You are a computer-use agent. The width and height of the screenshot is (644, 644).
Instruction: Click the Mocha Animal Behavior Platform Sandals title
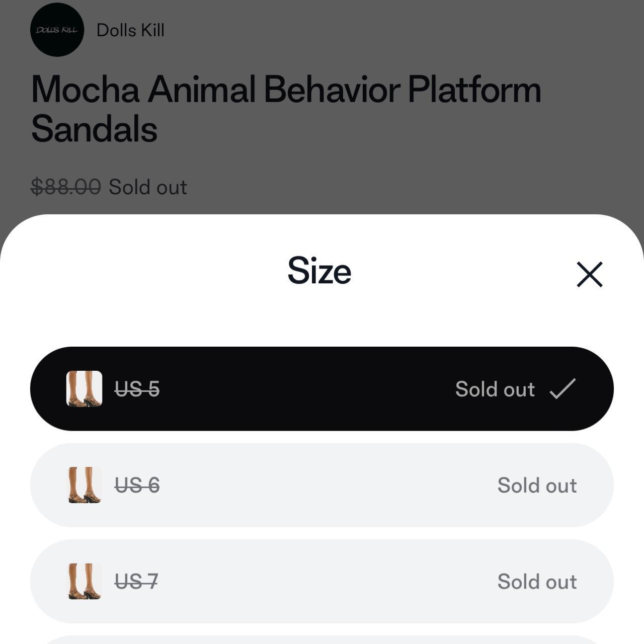pyautogui.click(x=286, y=109)
